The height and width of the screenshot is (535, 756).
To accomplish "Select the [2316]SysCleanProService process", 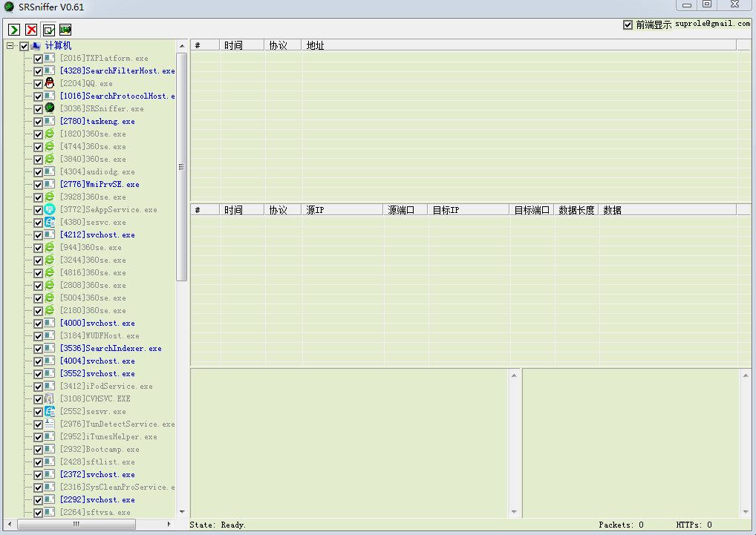I will point(117,488).
